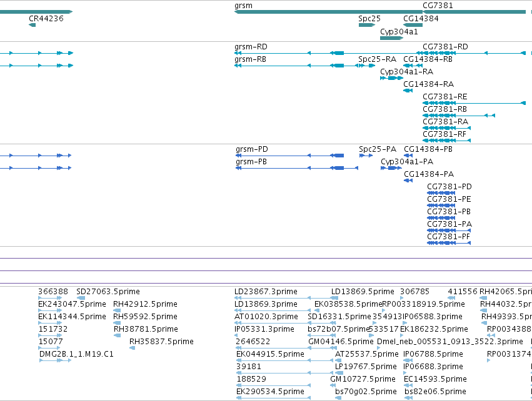This screenshot has width=532, height=401.
Task: Select the GM10727.5prime EST label
Action: click(x=363, y=379)
